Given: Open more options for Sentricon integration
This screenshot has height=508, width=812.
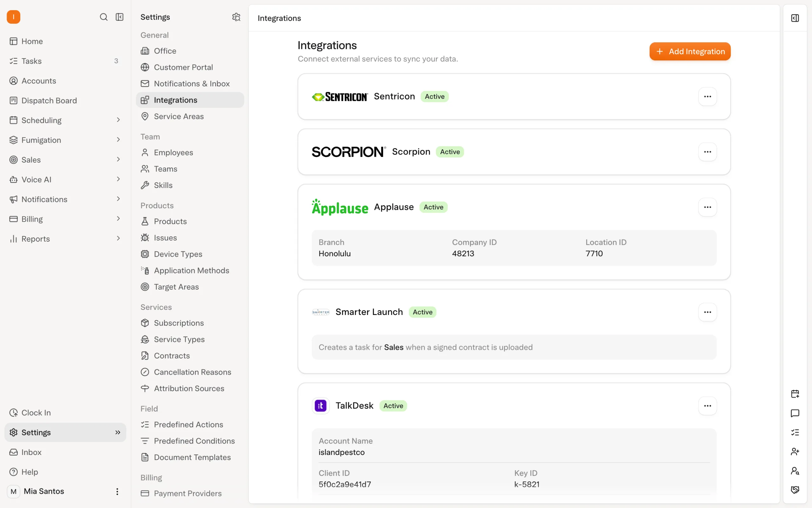Looking at the screenshot, I should click(707, 97).
